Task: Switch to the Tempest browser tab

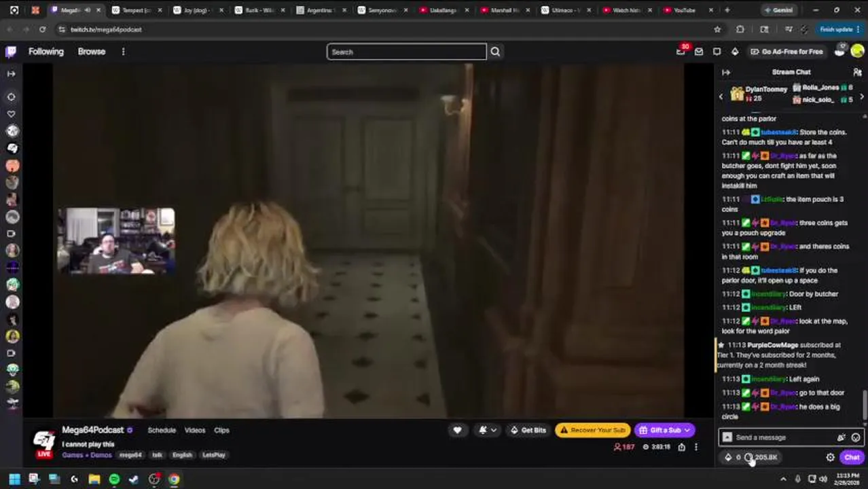Action: (139, 10)
